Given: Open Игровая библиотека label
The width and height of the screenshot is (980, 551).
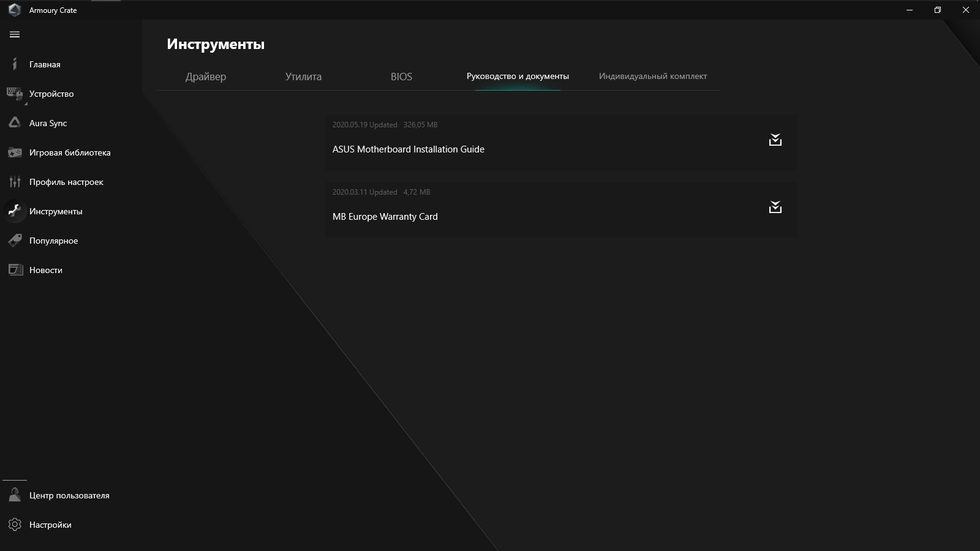Looking at the screenshot, I should click(x=70, y=152).
